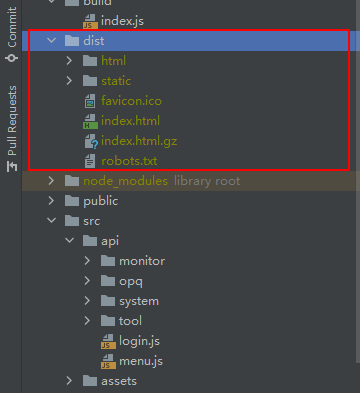Screen dimensions: 360x393
Task: Click the system folder icon
Action: click(x=108, y=301)
